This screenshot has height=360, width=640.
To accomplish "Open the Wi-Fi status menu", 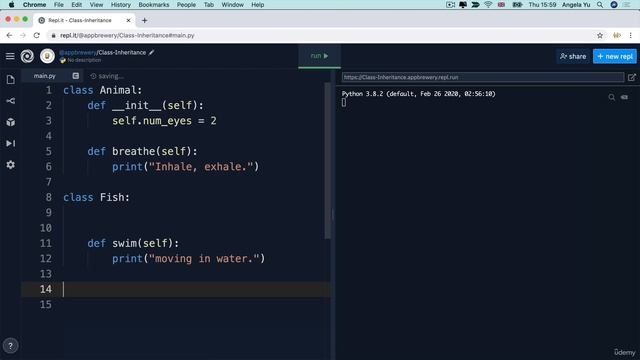I will click(x=488, y=5).
